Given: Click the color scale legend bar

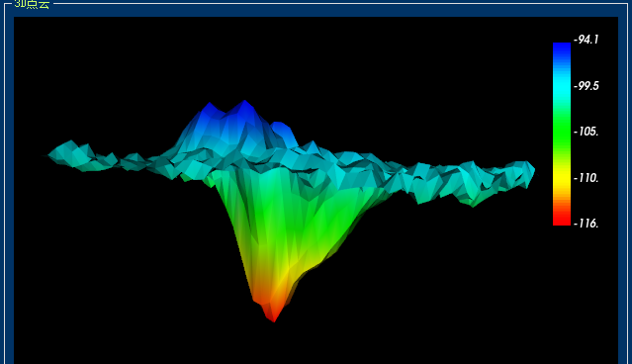Looking at the screenshot, I should [562, 134].
